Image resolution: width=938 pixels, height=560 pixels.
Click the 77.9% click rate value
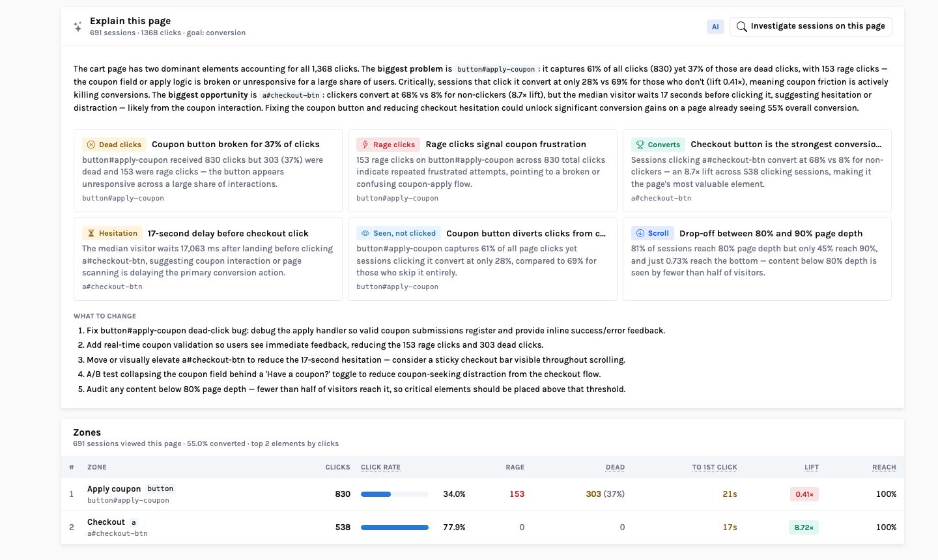(x=454, y=527)
